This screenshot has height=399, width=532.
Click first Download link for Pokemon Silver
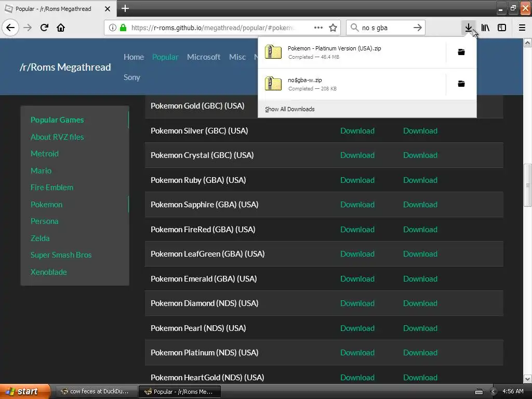click(357, 130)
